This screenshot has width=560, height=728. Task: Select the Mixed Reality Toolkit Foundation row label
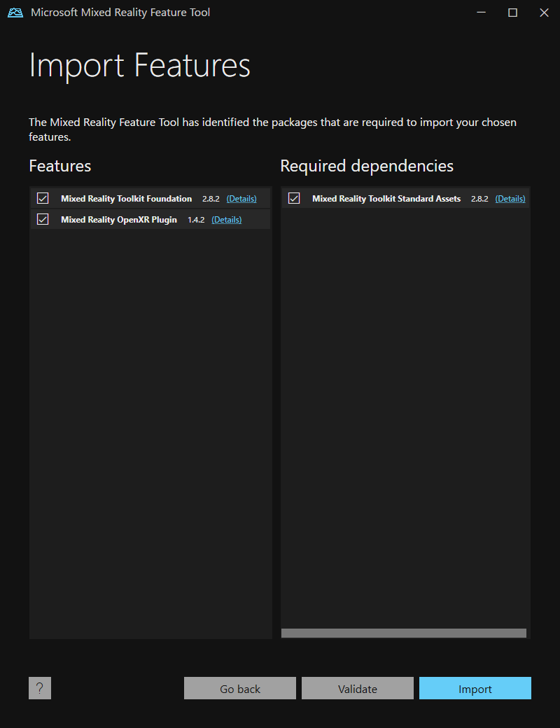126,199
